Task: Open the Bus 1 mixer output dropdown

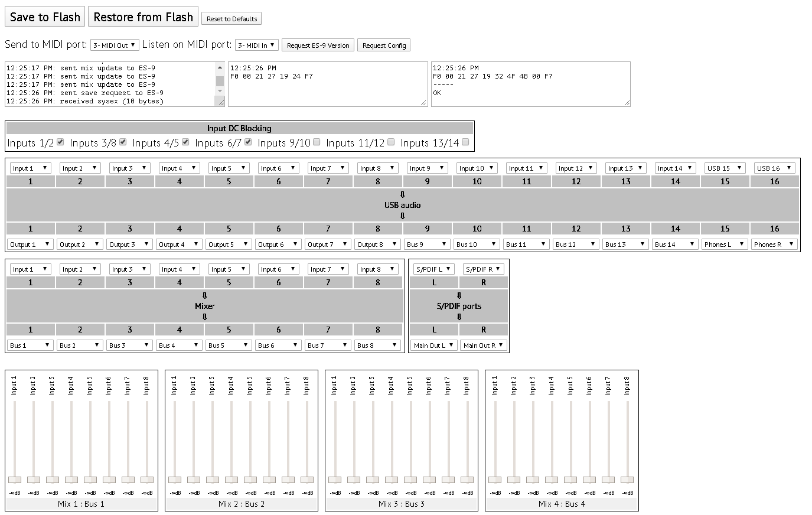Action: (x=30, y=345)
